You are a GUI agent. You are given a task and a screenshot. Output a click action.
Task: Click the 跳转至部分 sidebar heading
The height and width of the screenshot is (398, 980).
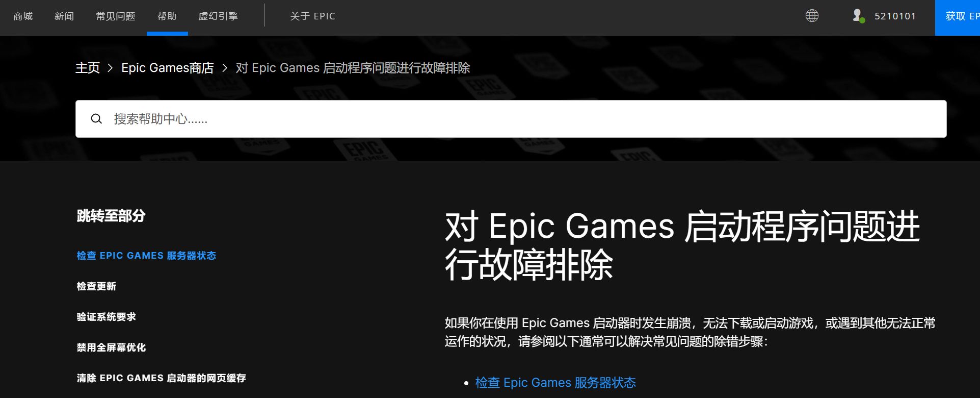pyautogui.click(x=111, y=216)
